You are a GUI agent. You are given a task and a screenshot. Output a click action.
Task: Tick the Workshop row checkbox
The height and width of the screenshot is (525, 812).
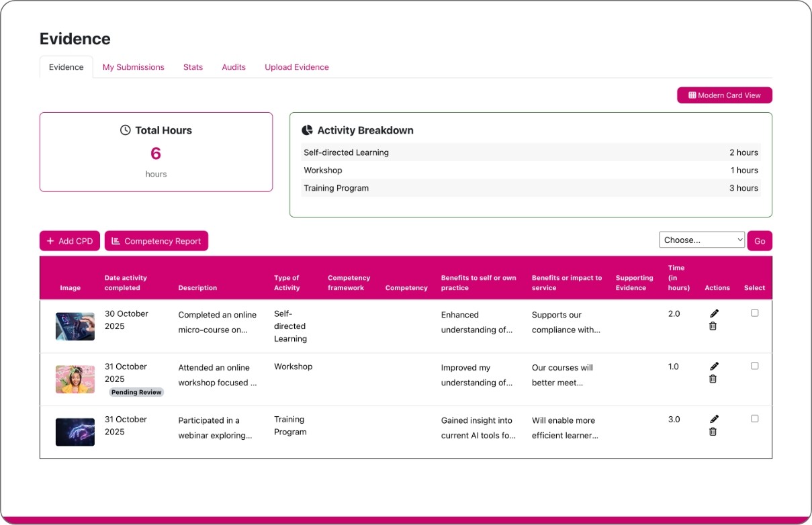(x=754, y=366)
